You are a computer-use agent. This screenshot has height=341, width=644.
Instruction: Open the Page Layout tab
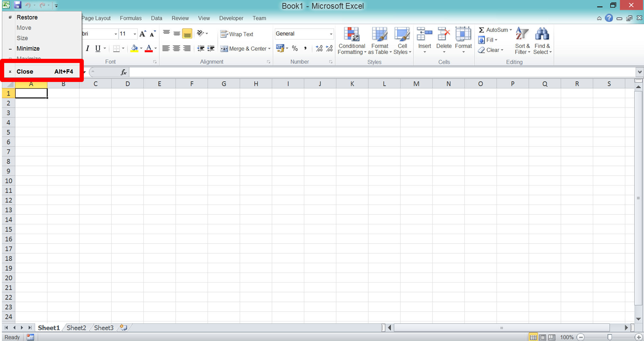[x=96, y=18]
